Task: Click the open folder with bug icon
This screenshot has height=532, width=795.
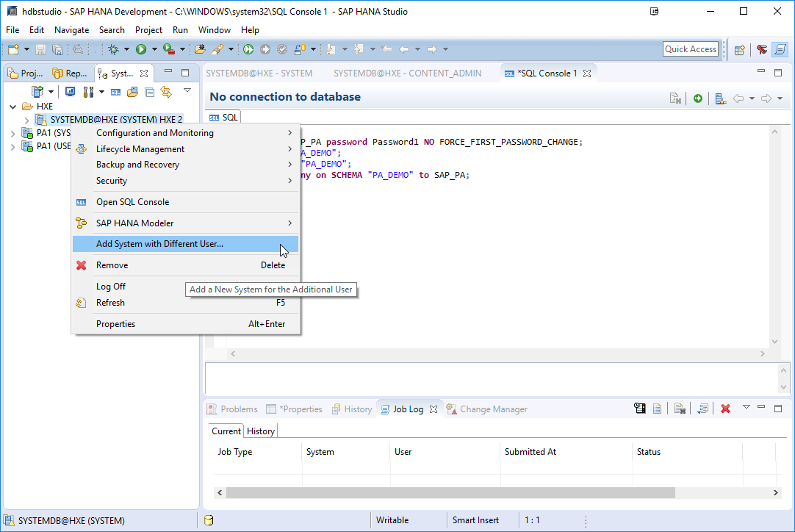Action: 201,49
